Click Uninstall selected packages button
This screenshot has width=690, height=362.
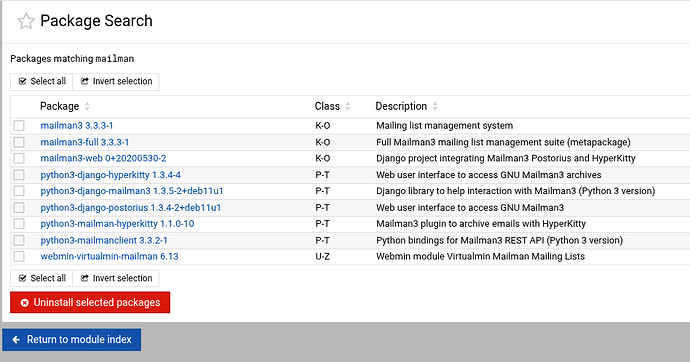point(90,303)
